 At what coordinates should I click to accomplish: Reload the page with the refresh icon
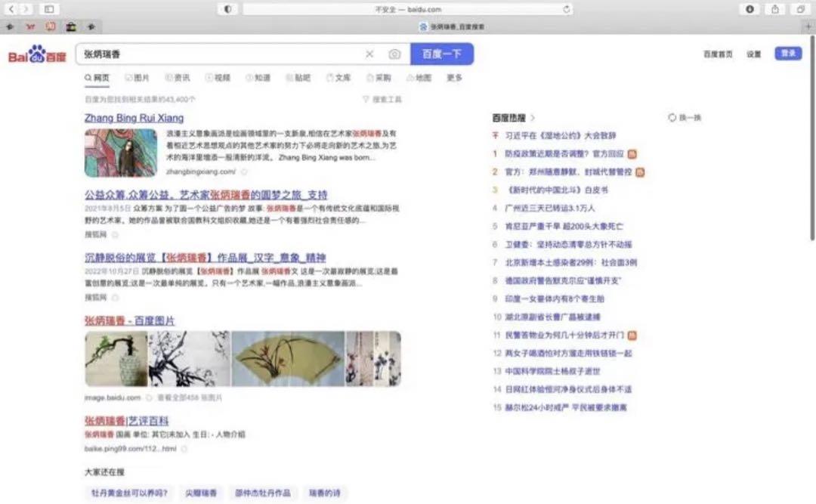click(x=566, y=9)
